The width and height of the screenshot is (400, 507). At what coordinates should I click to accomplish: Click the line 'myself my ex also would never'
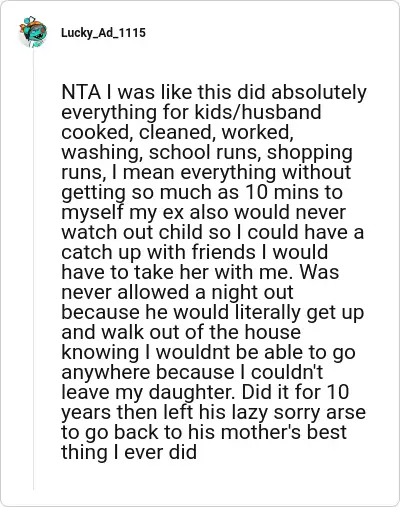203,212
